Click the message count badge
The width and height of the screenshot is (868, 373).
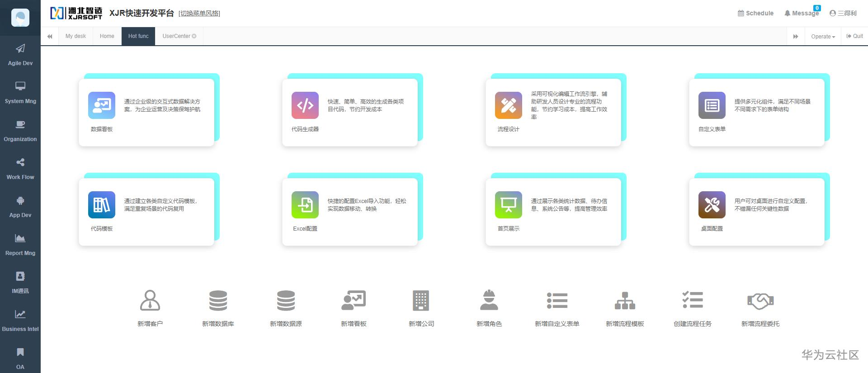click(817, 8)
